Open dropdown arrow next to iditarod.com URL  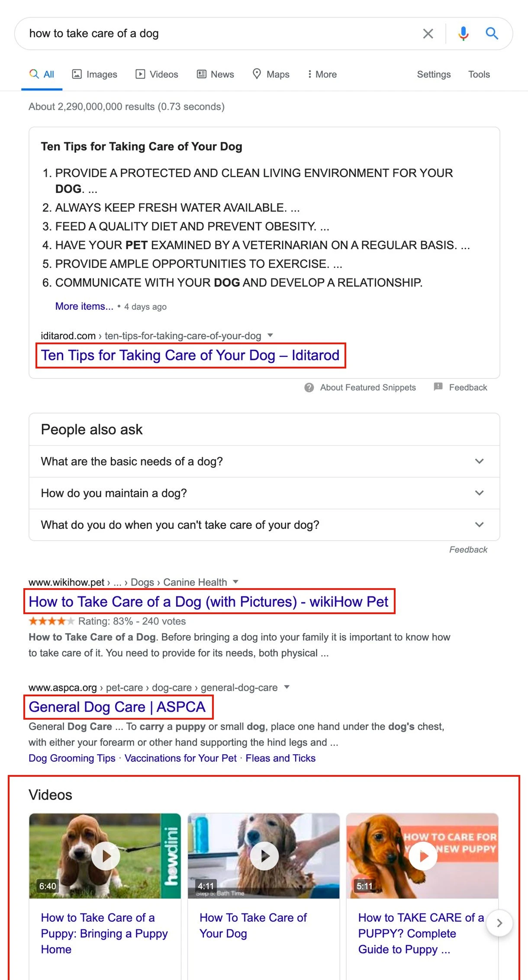(x=270, y=335)
